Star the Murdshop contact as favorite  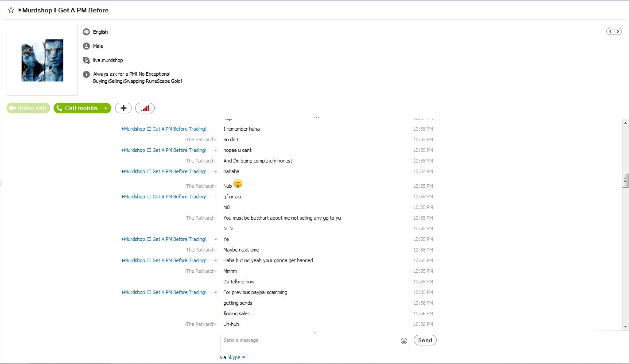pyautogui.click(x=11, y=10)
